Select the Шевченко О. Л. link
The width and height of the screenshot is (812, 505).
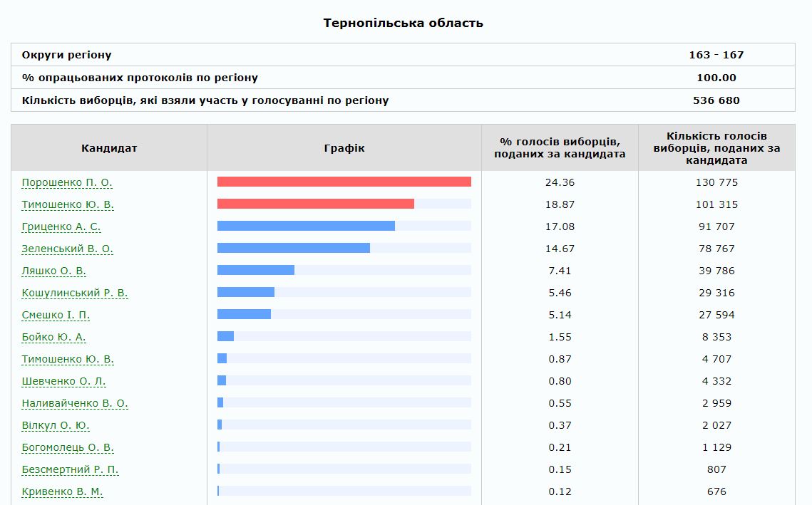tap(63, 381)
